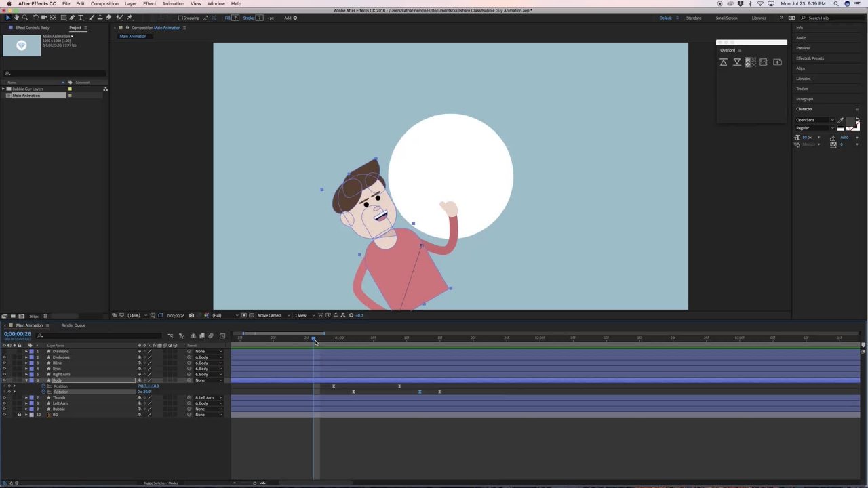The height and width of the screenshot is (488, 868).
Task: Take a snapshot with camera icon
Action: pyautogui.click(x=191, y=315)
